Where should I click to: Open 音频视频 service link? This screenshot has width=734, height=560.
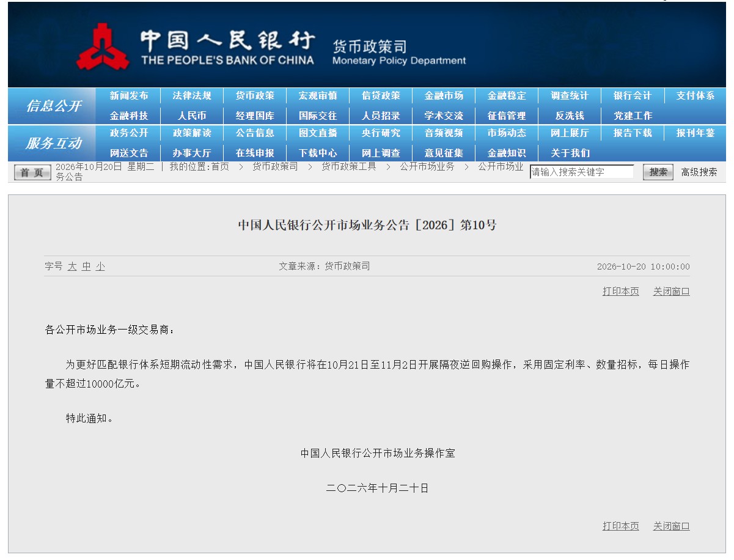click(444, 133)
